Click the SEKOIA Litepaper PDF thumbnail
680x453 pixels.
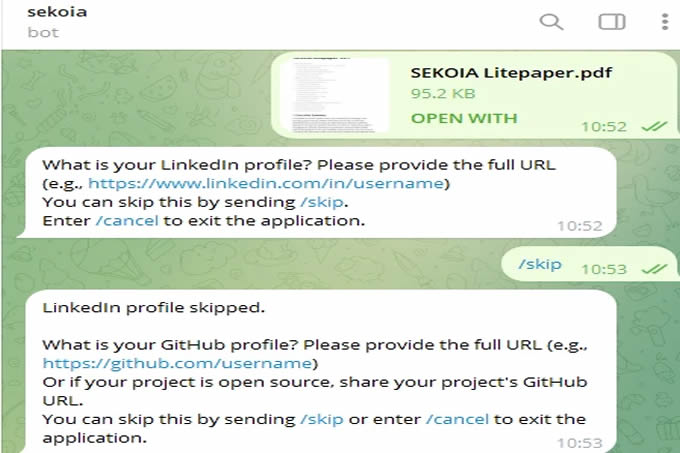[x=334, y=95]
